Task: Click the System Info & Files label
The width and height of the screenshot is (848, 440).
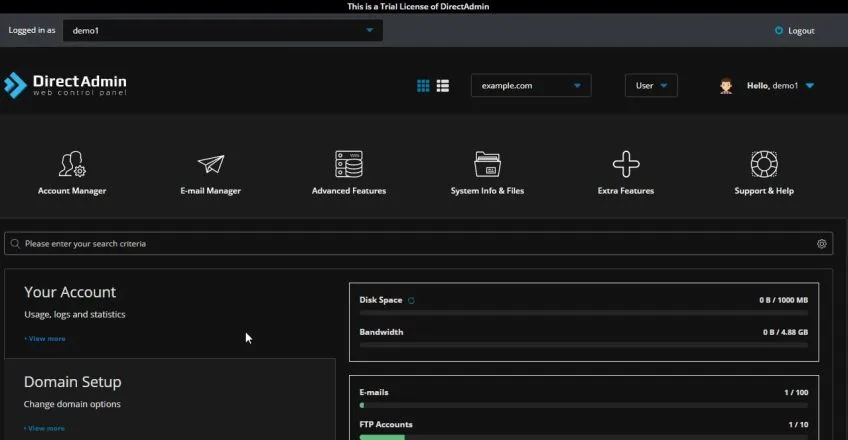Action: click(x=487, y=191)
